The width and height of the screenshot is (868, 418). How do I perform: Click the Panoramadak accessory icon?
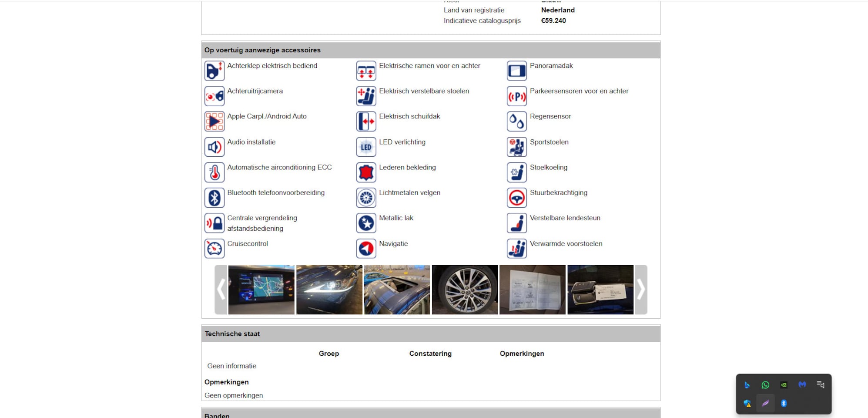point(516,71)
